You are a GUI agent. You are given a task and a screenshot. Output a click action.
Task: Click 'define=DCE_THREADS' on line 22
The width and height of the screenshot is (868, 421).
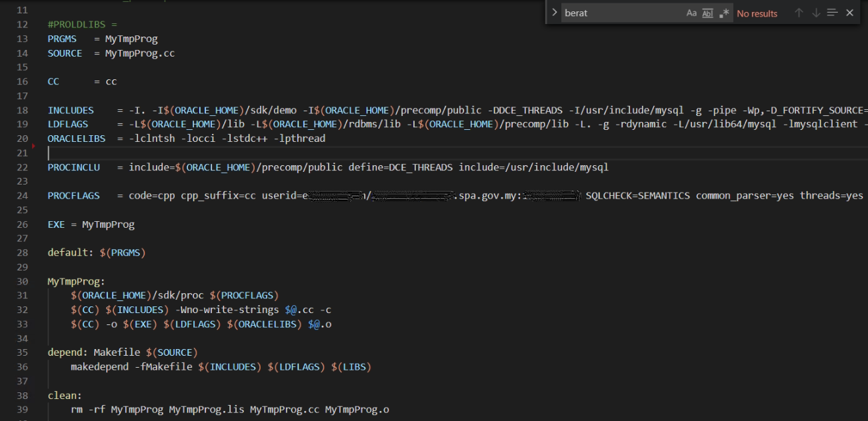point(401,167)
